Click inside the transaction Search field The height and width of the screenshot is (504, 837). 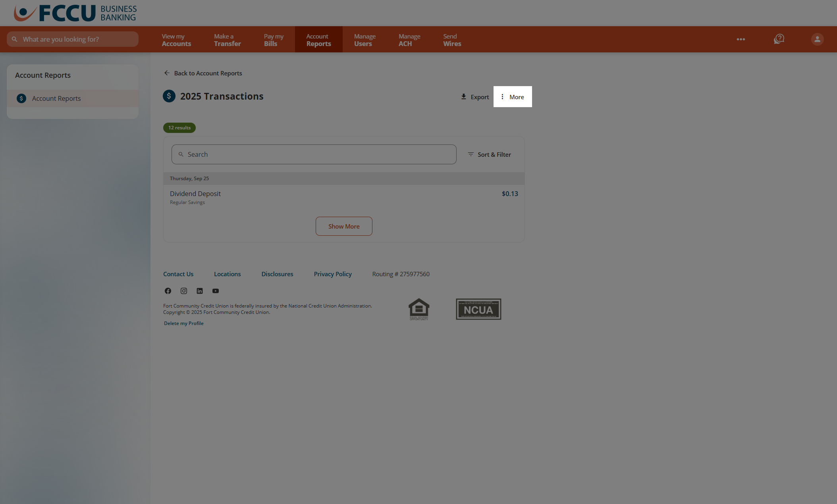(x=314, y=154)
